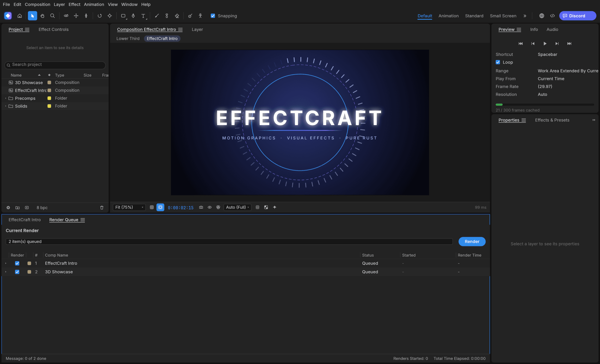Click the Home icon in toolbar
The width and height of the screenshot is (600, 364).
pyautogui.click(x=19, y=16)
